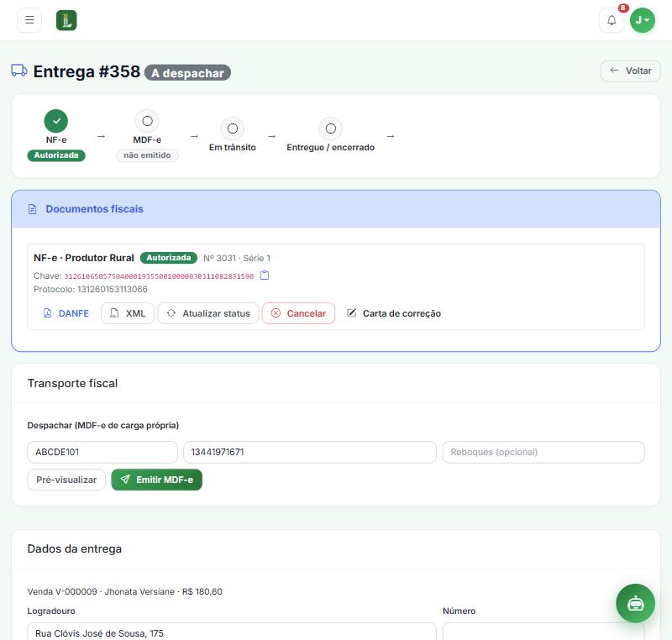The image size is (672, 640).
Task: Download the XML file
Action: [128, 313]
